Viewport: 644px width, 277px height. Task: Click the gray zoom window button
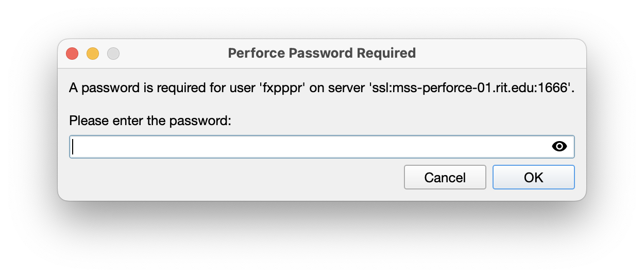pyautogui.click(x=113, y=54)
